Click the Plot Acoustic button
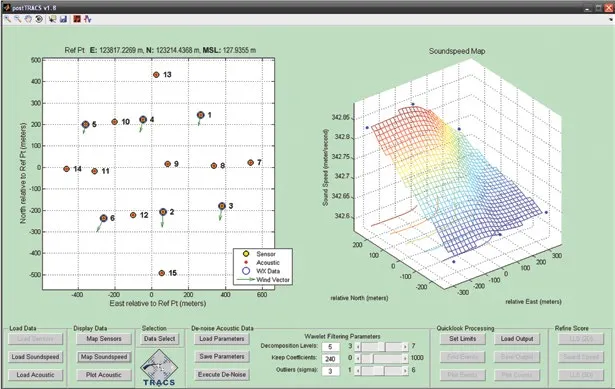 pos(104,375)
